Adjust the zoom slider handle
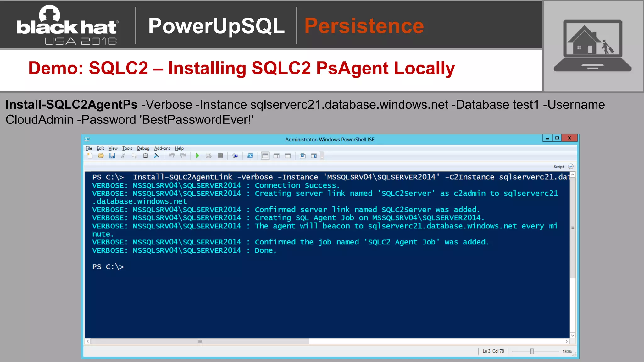The height and width of the screenshot is (362, 644). [x=532, y=351]
